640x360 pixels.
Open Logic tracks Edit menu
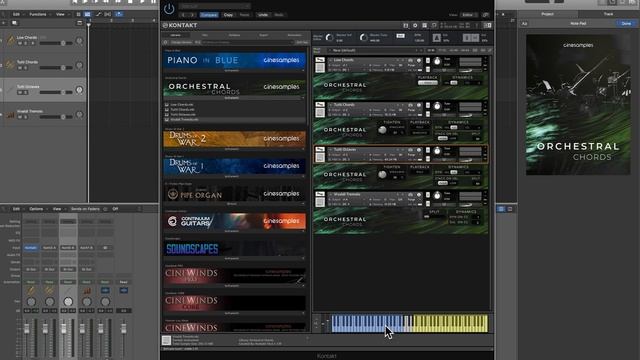(16, 14)
